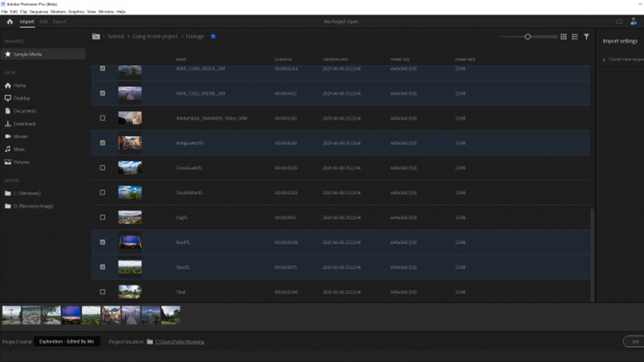Switch to grid view icon
The image size is (644, 362).
[x=563, y=37]
